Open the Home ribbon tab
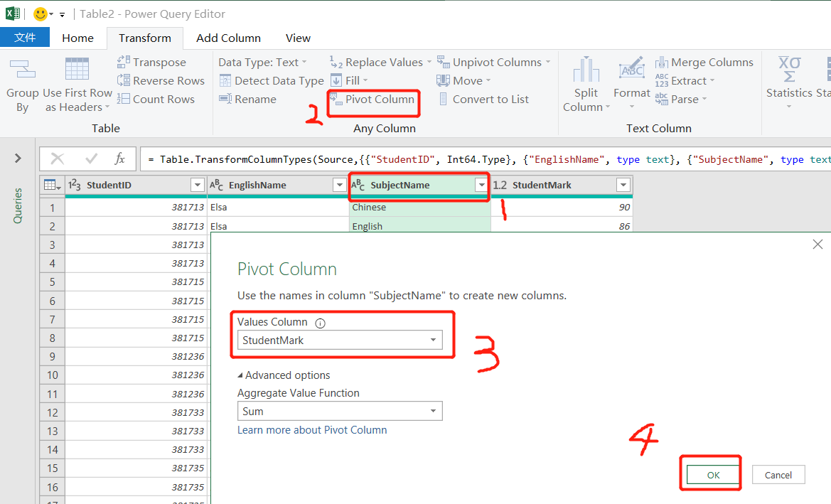This screenshot has width=831, height=504. pos(77,38)
